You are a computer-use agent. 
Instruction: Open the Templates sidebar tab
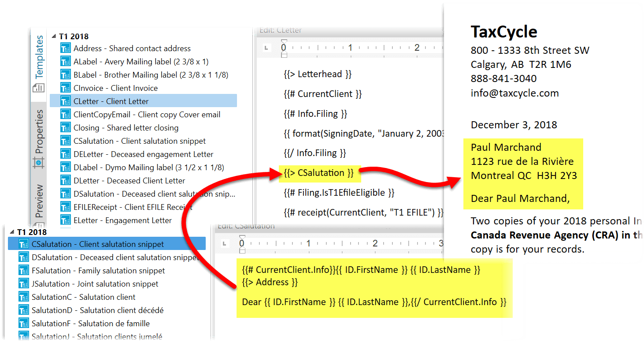pyautogui.click(x=39, y=57)
